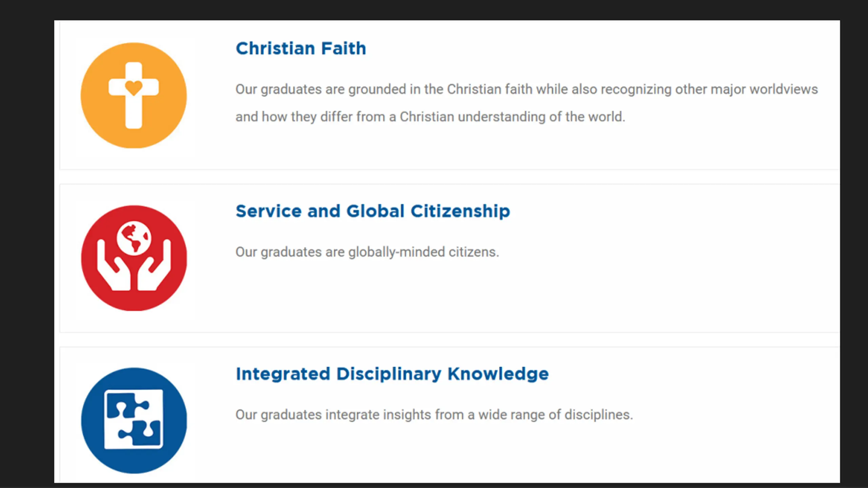The image size is (868, 488).
Task: Click the globe held above the hands
Action: click(134, 238)
